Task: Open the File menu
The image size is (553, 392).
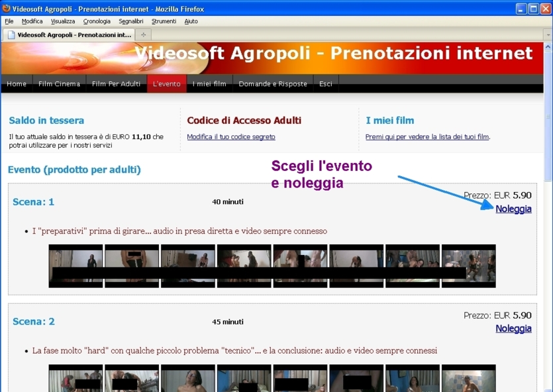Action: [x=9, y=21]
